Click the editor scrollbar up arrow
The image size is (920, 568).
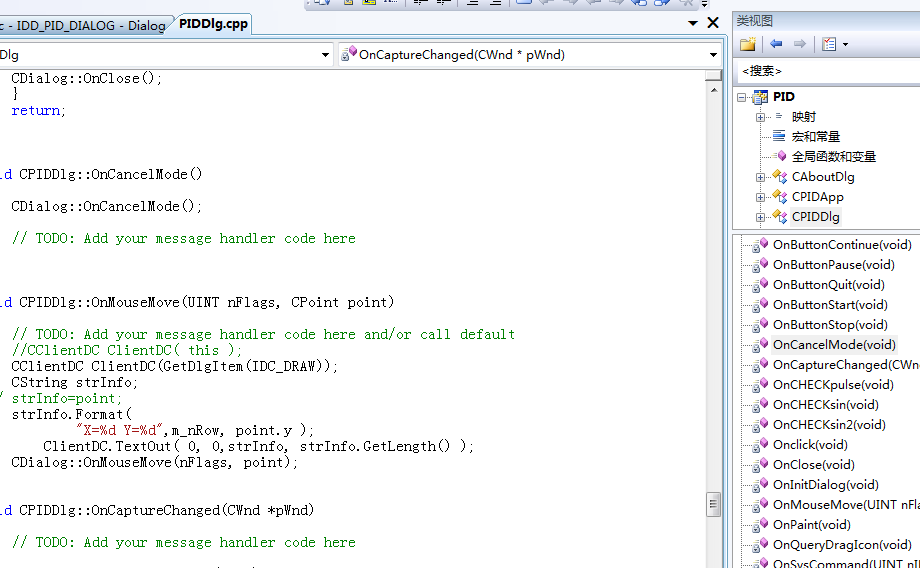(713, 90)
